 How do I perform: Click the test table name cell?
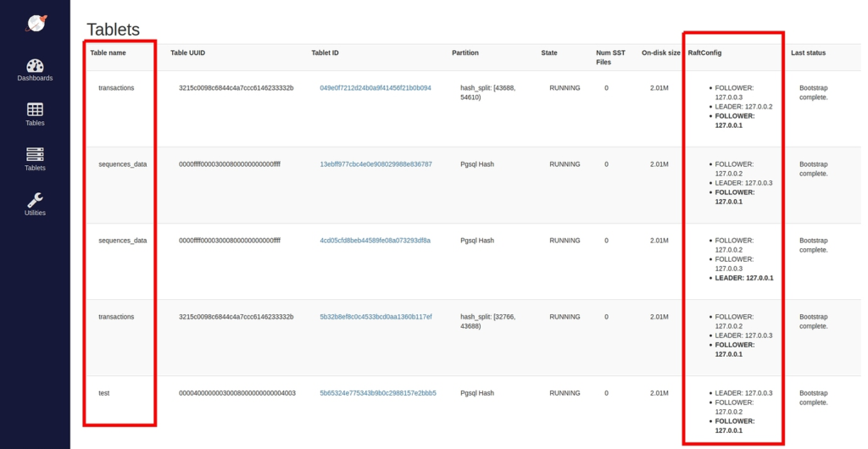pos(104,393)
